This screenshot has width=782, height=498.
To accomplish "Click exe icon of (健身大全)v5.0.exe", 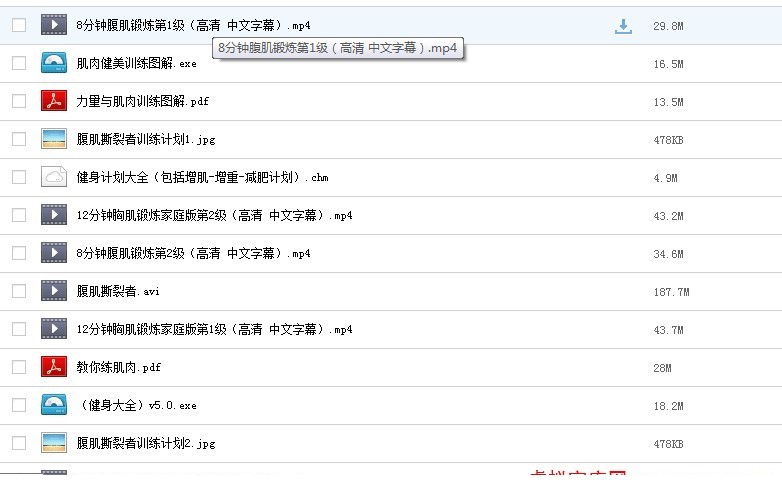I will [x=54, y=404].
